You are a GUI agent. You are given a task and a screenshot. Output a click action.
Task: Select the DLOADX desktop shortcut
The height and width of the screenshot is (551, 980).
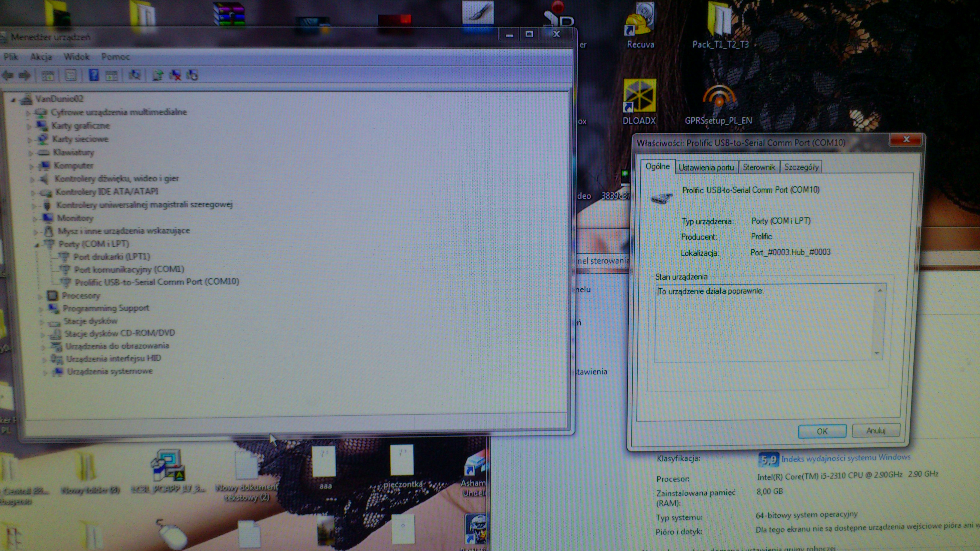639,102
